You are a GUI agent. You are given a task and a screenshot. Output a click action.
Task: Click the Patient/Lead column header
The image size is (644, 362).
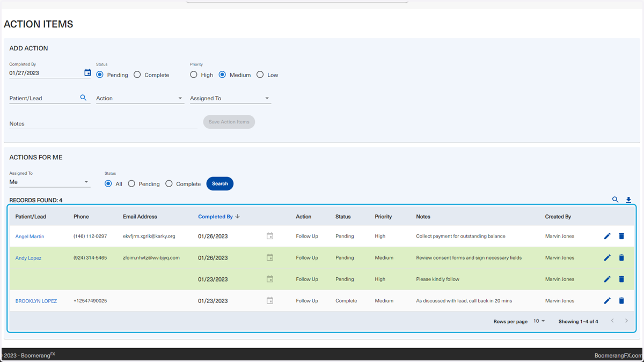tap(31, 217)
